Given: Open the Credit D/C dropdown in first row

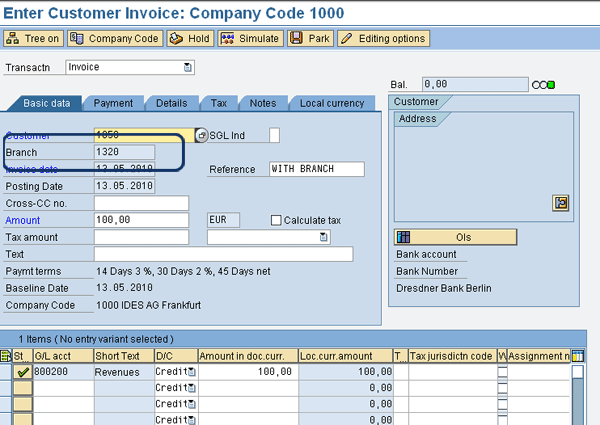Looking at the screenshot, I should [191, 371].
